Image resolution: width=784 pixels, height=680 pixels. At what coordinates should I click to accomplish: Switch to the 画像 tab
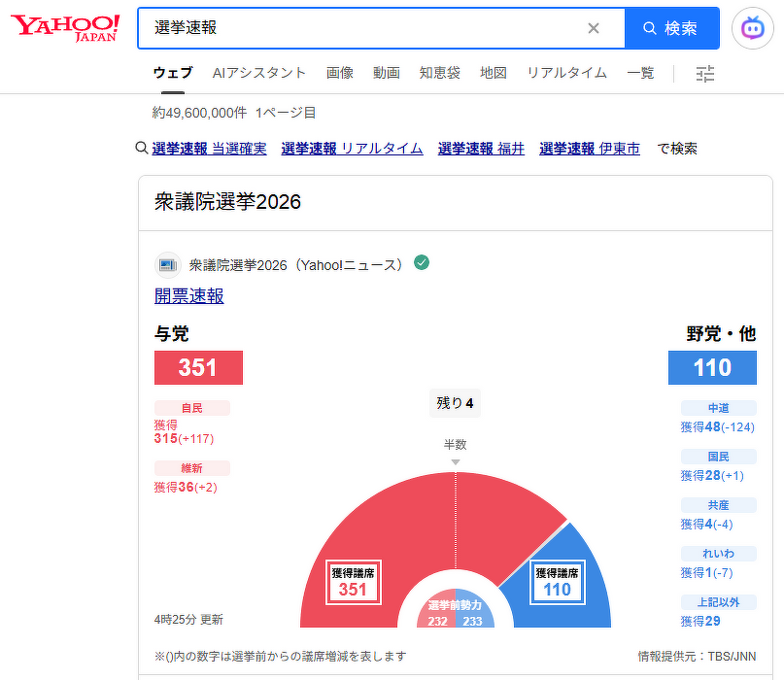click(339, 73)
